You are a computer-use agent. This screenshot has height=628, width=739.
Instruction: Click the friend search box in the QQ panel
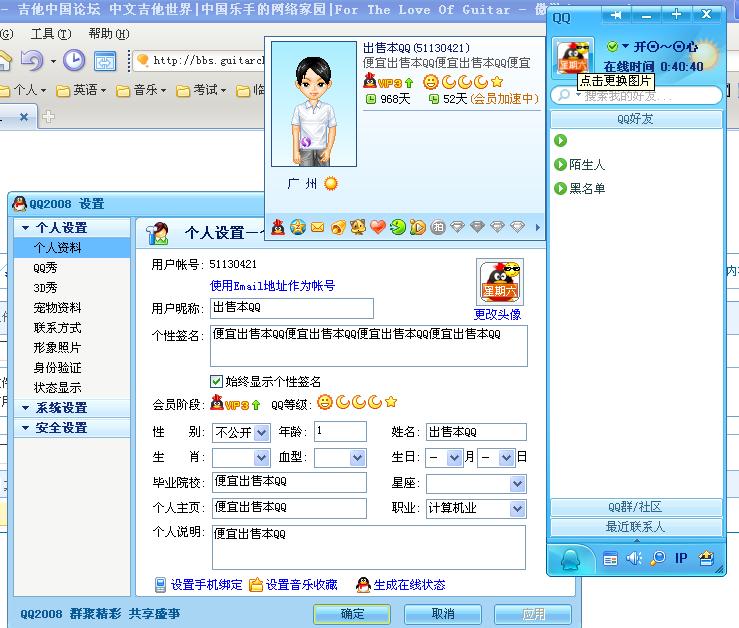pos(636,96)
